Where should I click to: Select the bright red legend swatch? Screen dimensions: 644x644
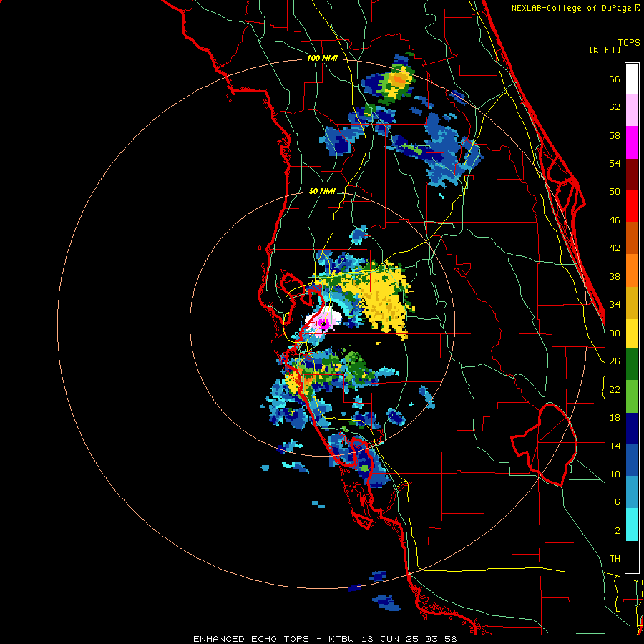tap(632, 206)
